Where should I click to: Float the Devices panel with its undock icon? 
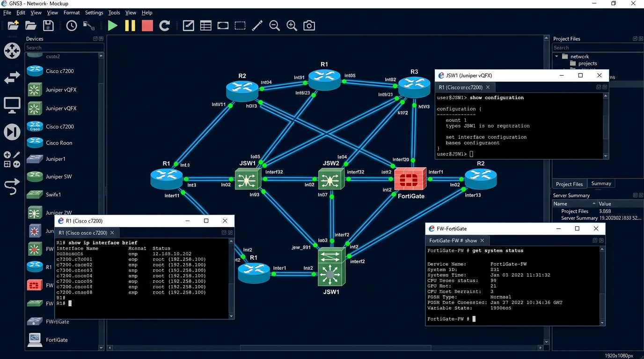click(x=95, y=39)
